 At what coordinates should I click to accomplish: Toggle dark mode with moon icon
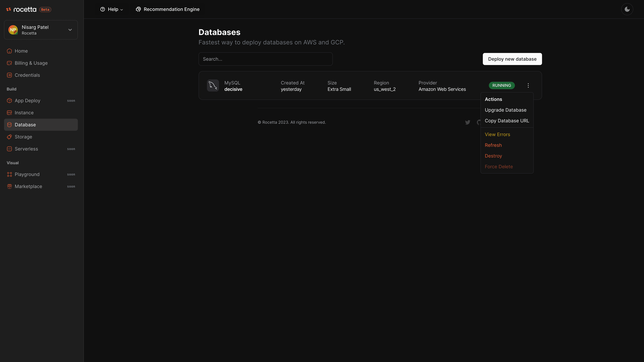pos(627,9)
